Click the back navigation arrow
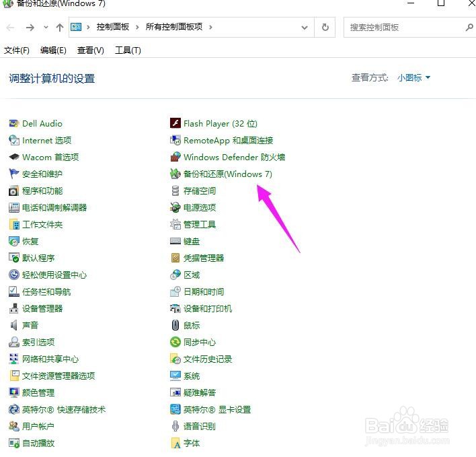The height and width of the screenshot is (457, 476). tap(10, 28)
